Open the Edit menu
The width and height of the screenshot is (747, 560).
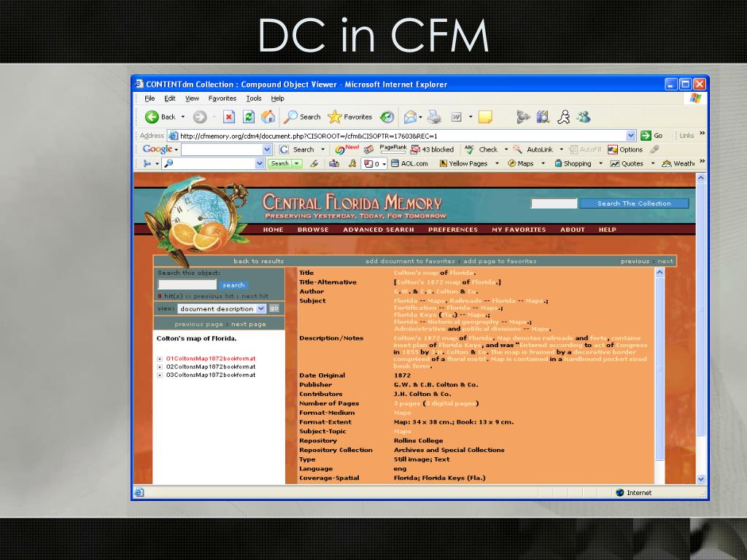click(x=169, y=98)
